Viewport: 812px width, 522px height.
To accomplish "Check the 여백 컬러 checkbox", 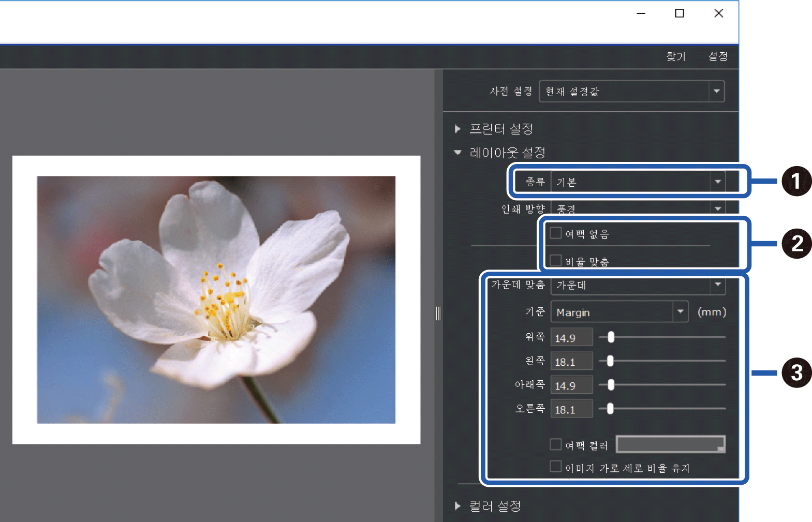I will point(556,444).
